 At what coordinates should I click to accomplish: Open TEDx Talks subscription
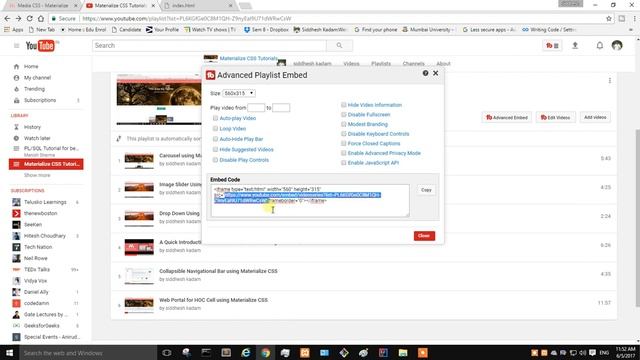[37, 269]
